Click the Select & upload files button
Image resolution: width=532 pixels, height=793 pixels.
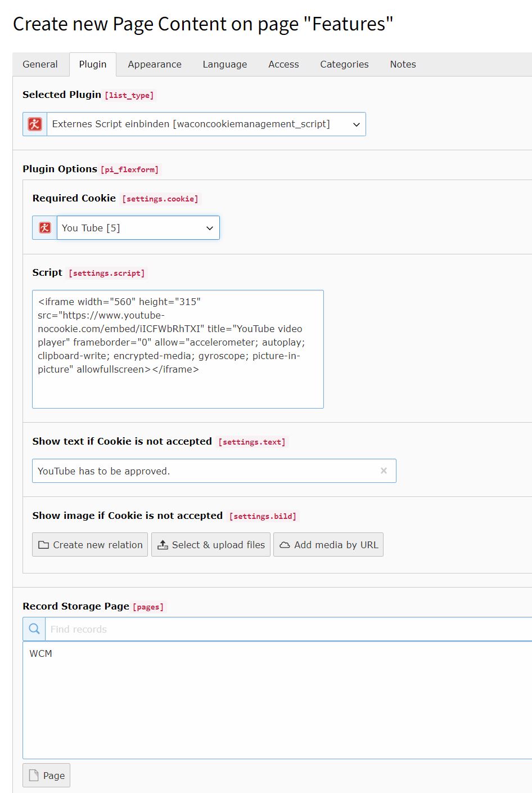pos(210,544)
